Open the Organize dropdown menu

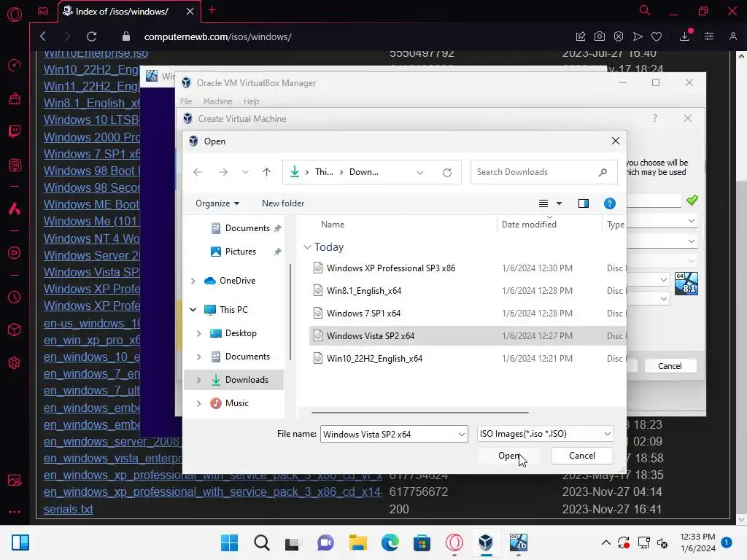click(x=217, y=203)
